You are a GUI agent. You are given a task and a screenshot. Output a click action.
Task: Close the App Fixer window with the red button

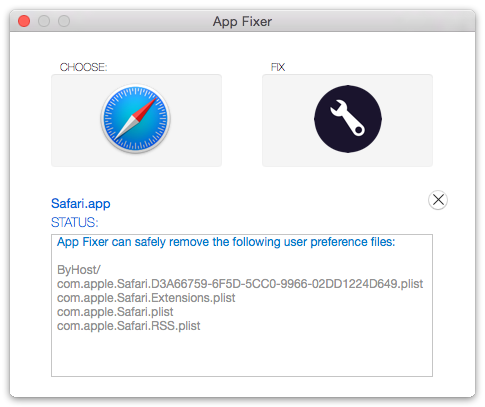(24, 21)
